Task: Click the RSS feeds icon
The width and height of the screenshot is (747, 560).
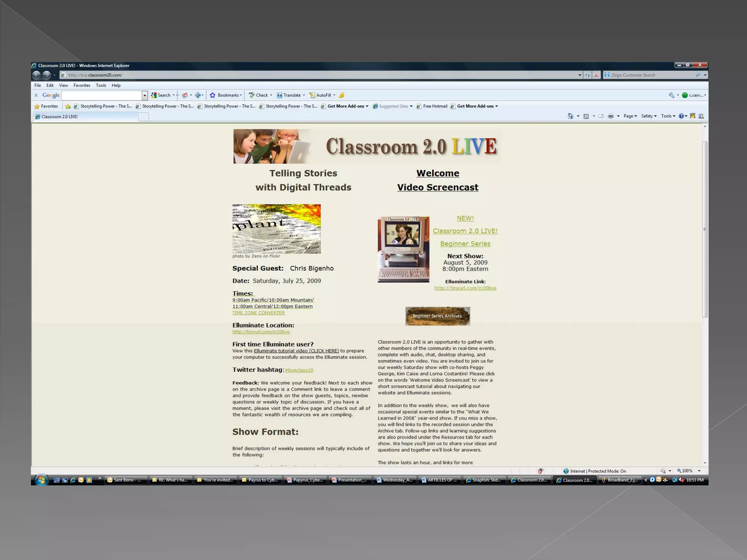Action: click(x=586, y=116)
